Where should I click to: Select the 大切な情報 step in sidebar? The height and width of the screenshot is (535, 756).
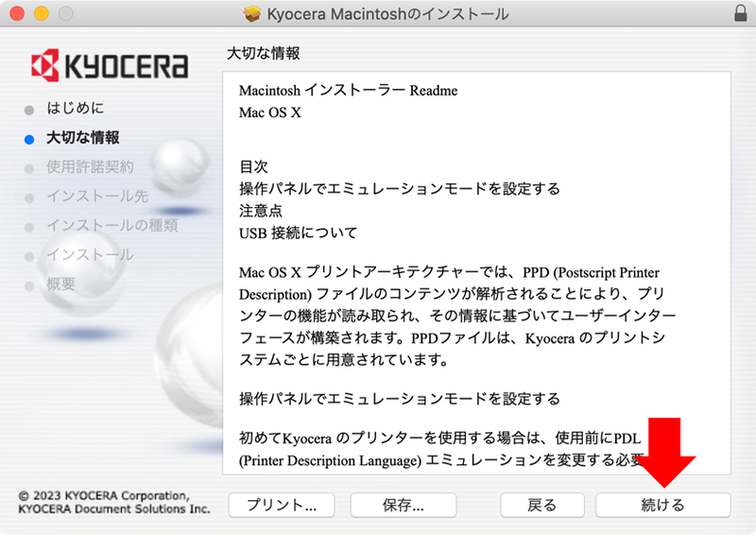click(x=82, y=137)
